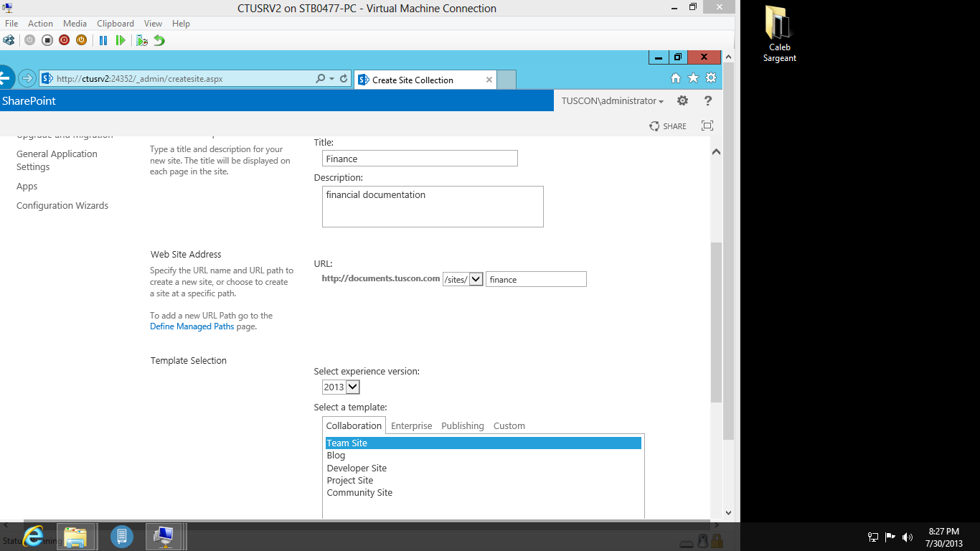
Task: Open General Application Settings link
Action: (57, 160)
